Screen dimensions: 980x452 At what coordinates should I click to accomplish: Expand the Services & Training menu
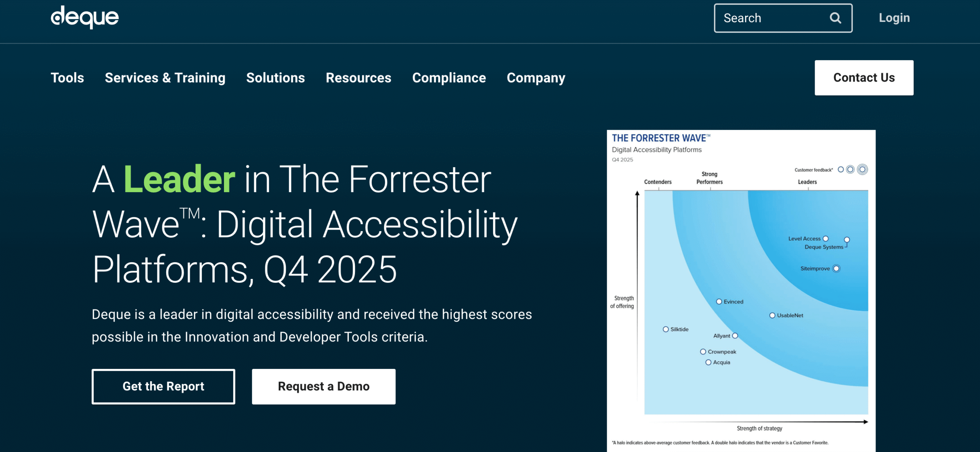tap(165, 78)
